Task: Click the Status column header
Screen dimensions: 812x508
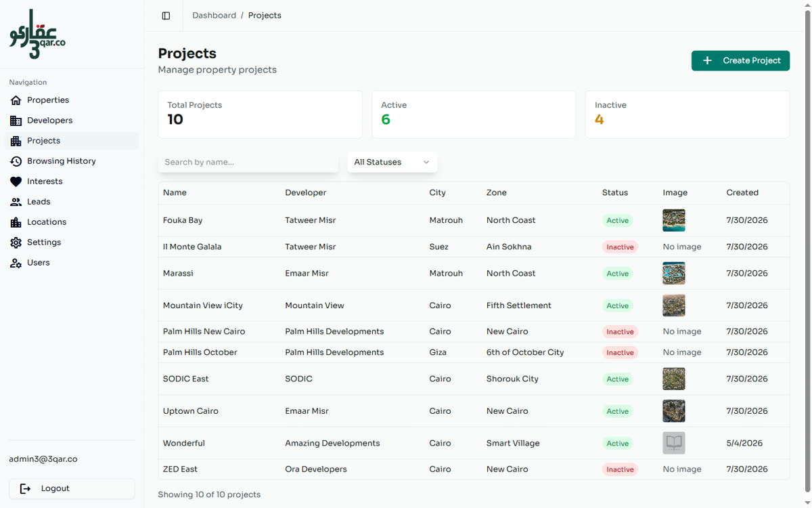Action: (615, 193)
